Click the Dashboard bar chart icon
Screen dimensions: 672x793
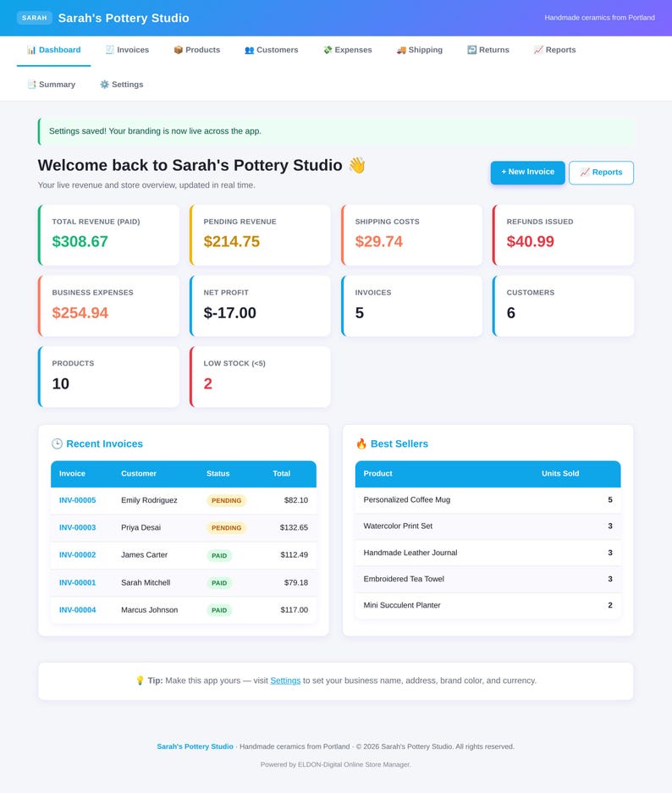point(31,50)
